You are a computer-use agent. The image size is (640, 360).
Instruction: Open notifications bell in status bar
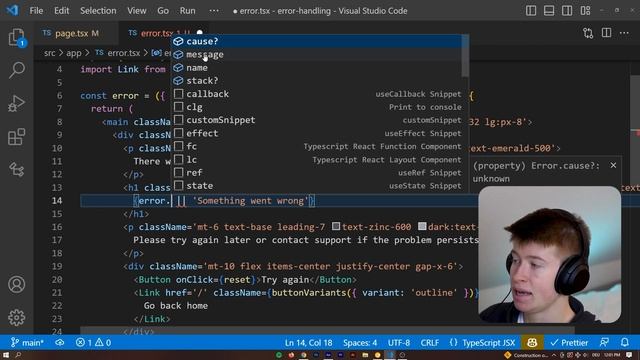(624, 342)
